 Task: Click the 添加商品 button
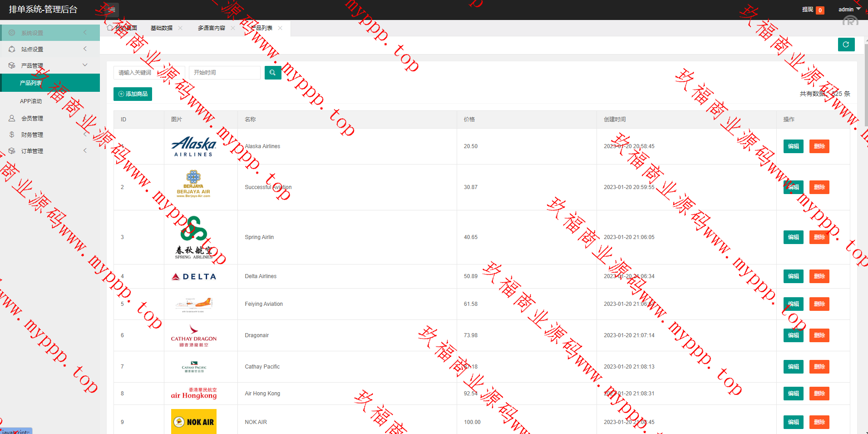click(133, 94)
